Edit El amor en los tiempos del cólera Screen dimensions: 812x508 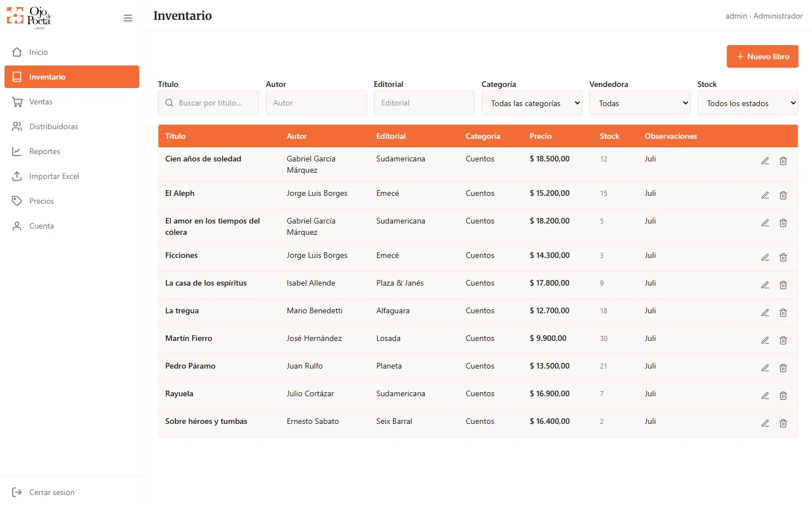tap(765, 223)
